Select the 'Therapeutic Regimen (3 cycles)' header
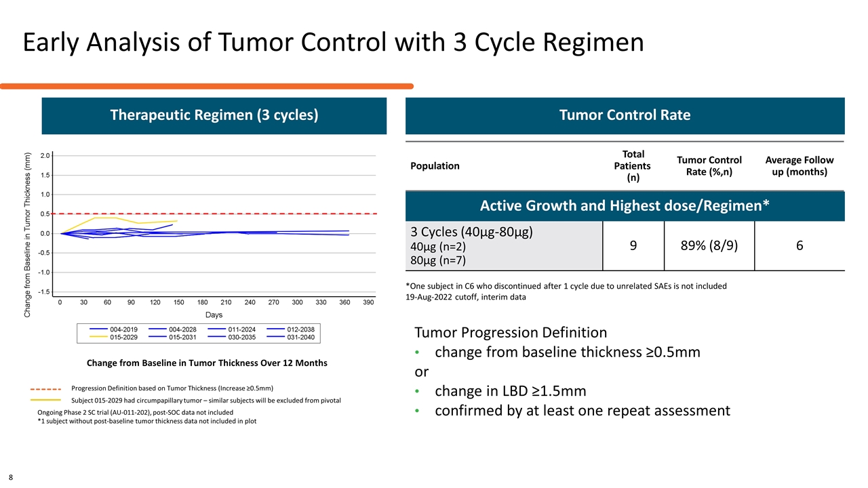The width and height of the screenshot is (868, 488). pos(214,115)
